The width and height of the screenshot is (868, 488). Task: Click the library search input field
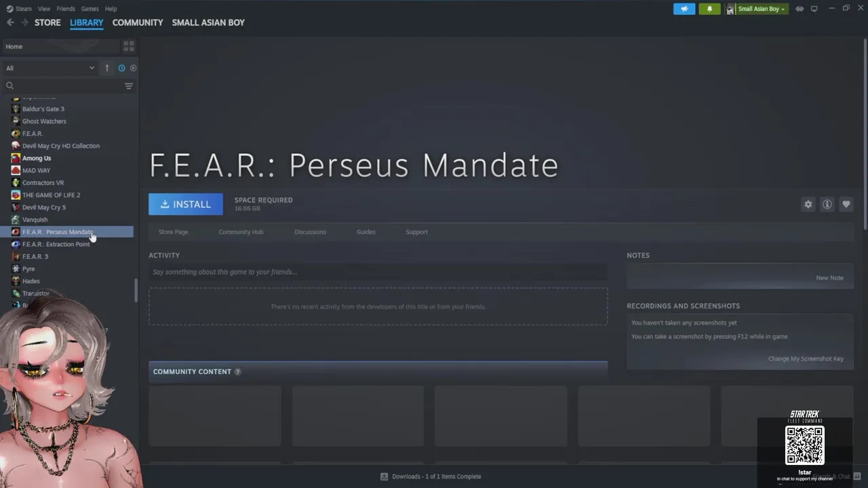pyautogui.click(x=68, y=85)
